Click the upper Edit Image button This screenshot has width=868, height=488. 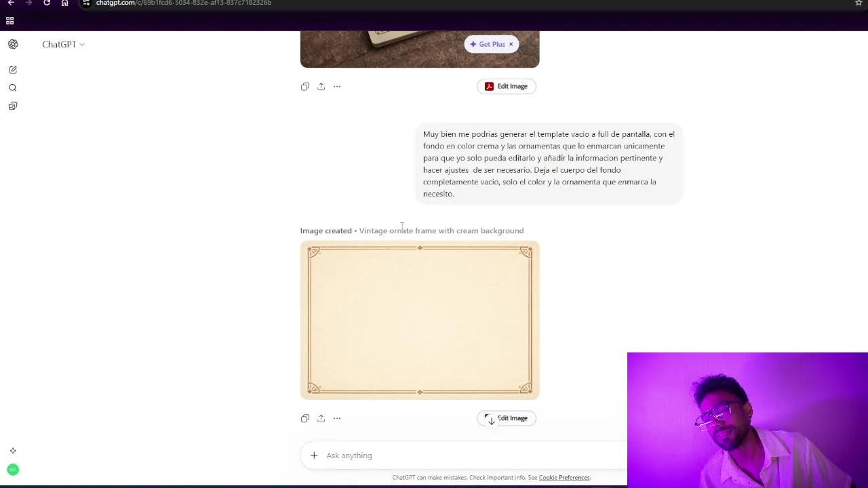(507, 86)
